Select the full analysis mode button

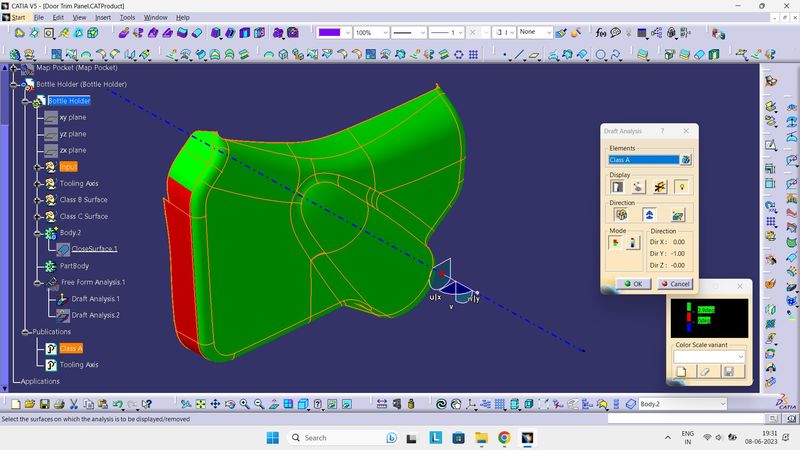coord(633,243)
